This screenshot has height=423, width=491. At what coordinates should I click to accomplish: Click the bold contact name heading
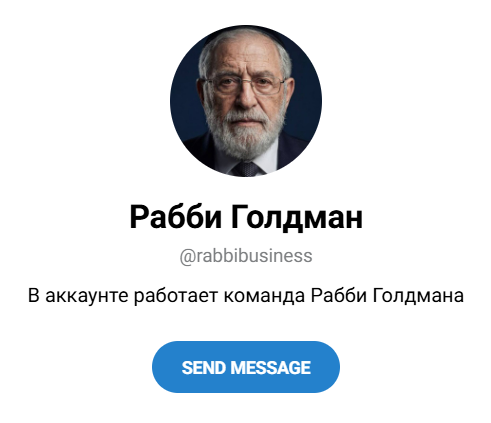246,217
